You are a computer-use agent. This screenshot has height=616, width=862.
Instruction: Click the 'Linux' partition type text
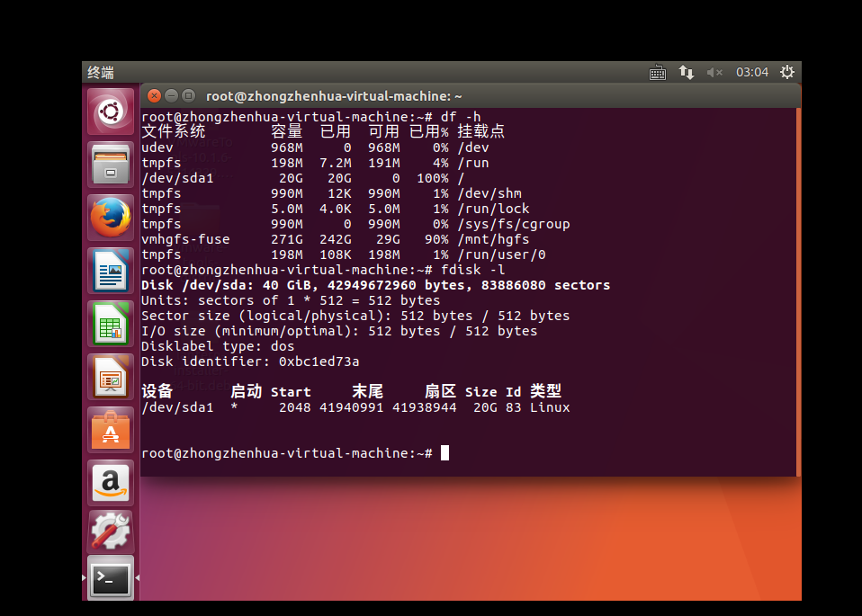[x=550, y=407]
